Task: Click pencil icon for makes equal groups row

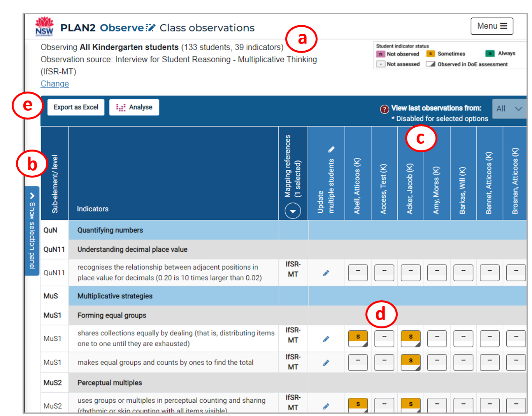Action: tap(326, 363)
